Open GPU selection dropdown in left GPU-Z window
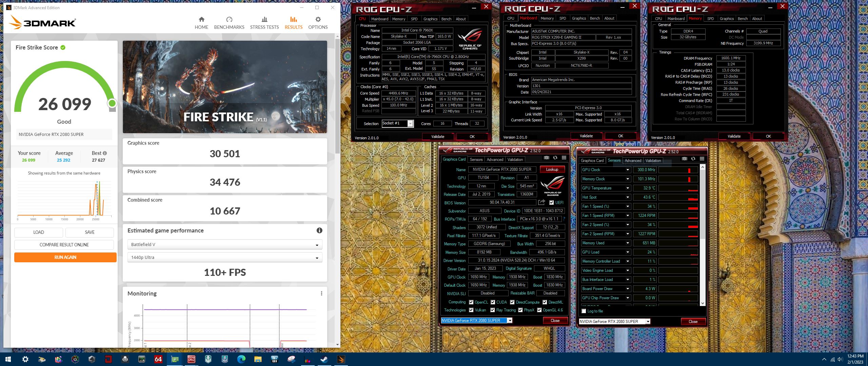This screenshot has width=868, height=366. tap(476, 321)
